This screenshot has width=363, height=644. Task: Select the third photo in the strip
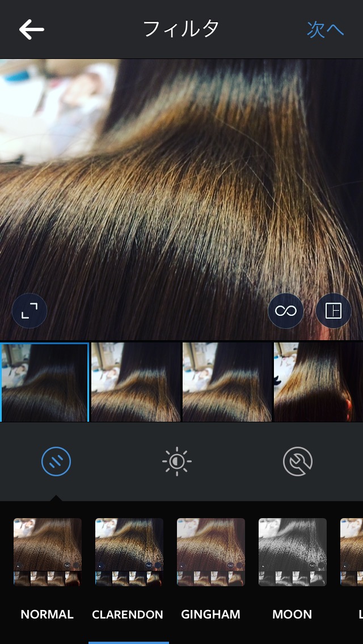coord(227,382)
